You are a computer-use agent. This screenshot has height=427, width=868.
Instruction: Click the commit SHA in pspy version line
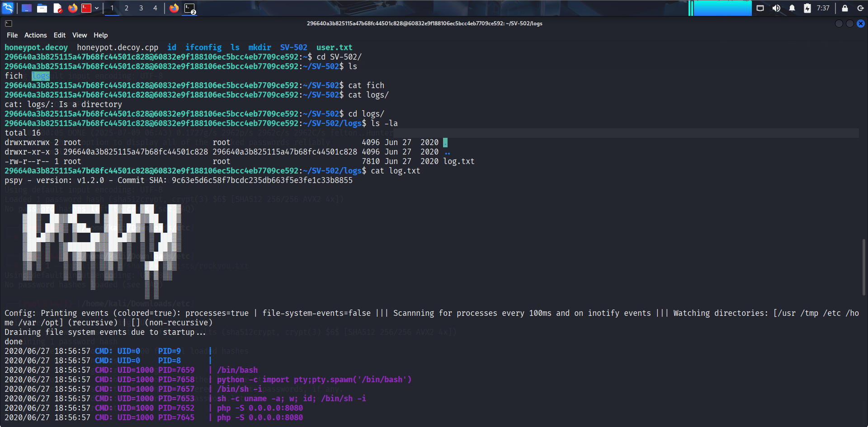pos(262,180)
